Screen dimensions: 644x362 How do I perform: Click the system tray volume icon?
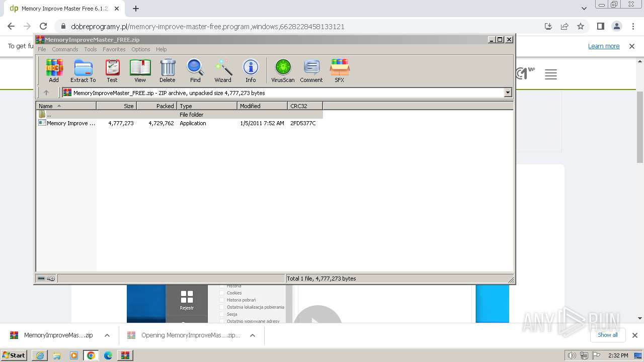572,355
